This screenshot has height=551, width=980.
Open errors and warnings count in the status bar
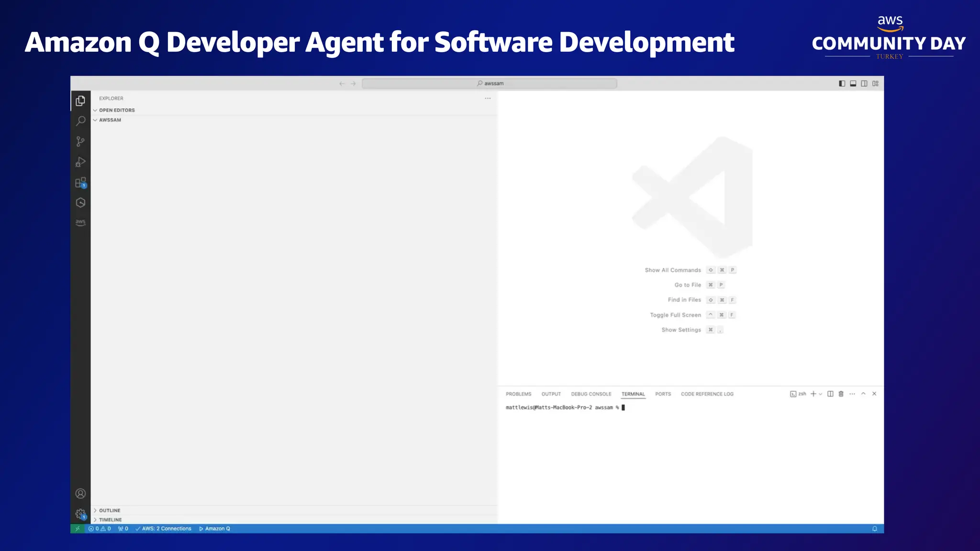[100, 529]
